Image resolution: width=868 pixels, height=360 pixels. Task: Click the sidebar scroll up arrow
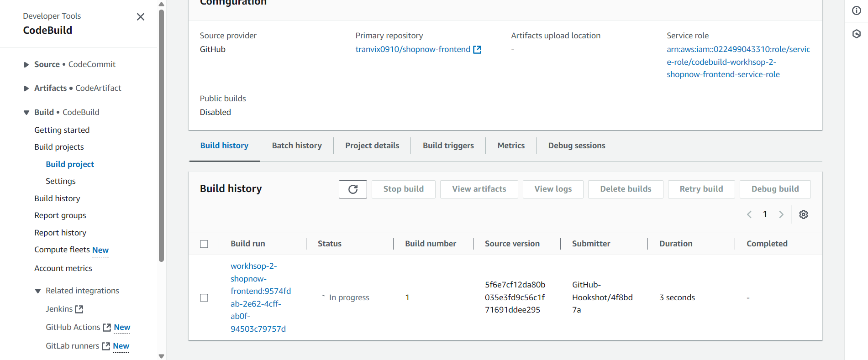pos(161,4)
